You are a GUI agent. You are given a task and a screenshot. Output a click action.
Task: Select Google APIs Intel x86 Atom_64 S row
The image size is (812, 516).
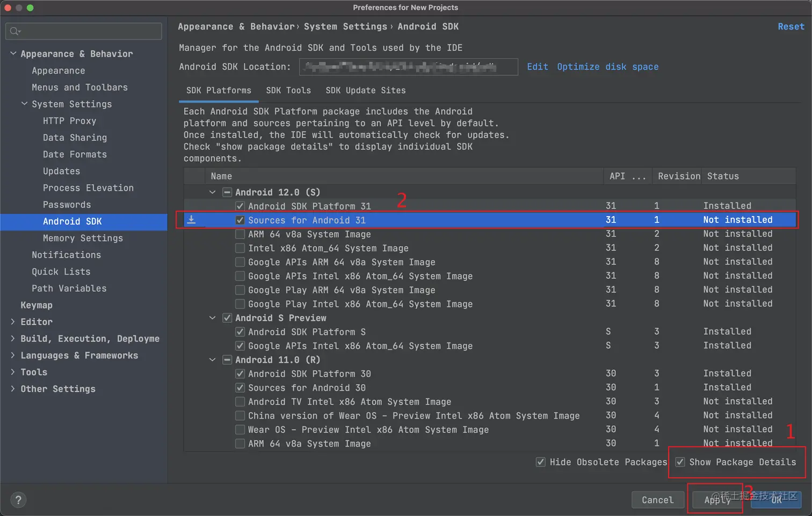tap(490, 346)
